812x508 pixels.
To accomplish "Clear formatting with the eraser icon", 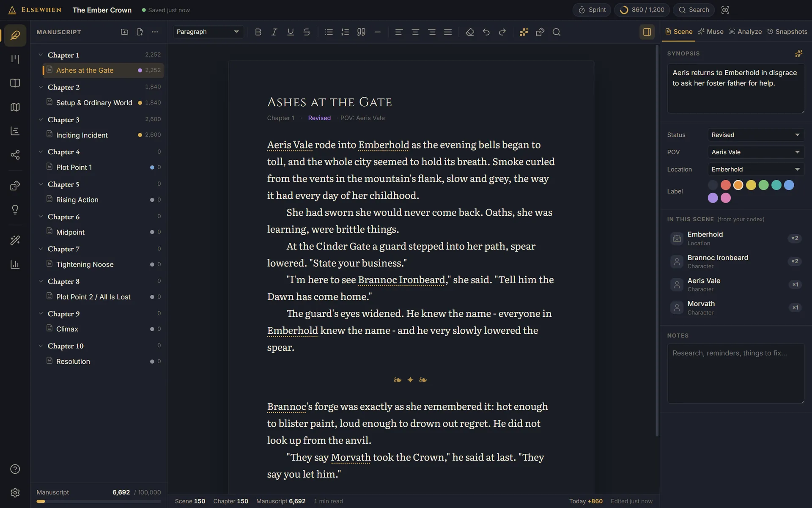I will [x=470, y=32].
